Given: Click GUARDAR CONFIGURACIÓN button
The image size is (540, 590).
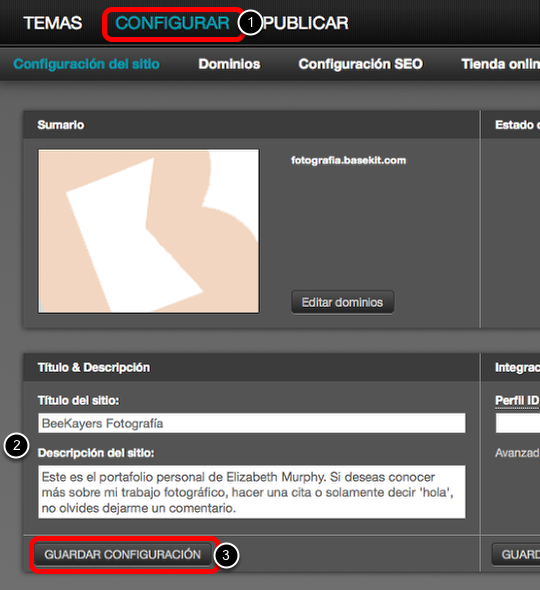Looking at the screenshot, I should 123,555.
